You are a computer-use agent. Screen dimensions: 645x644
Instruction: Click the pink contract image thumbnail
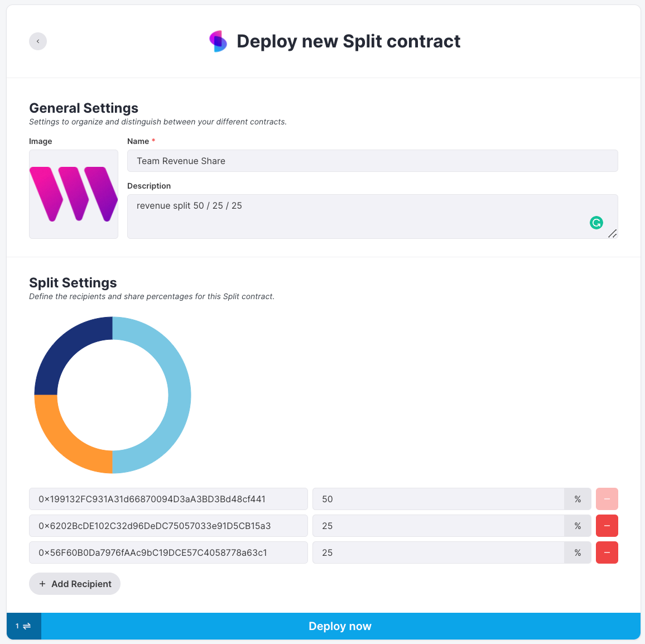tap(73, 194)
